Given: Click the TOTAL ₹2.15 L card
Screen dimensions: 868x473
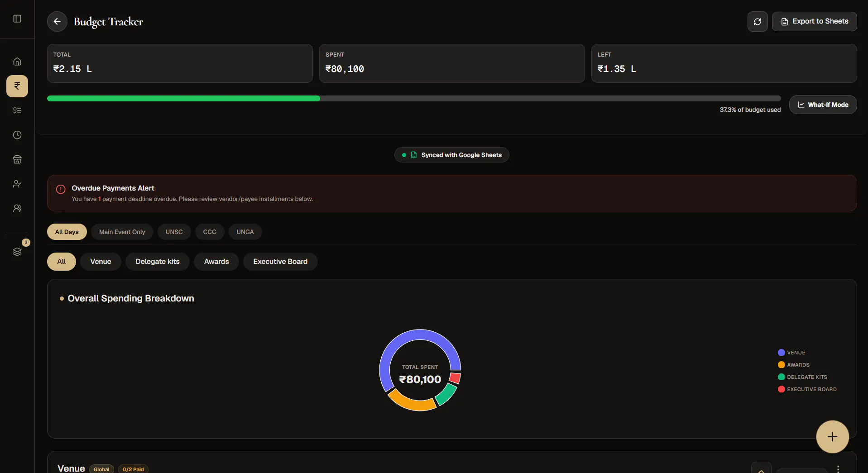Looking at the screenshot, I should click(180, 63).
